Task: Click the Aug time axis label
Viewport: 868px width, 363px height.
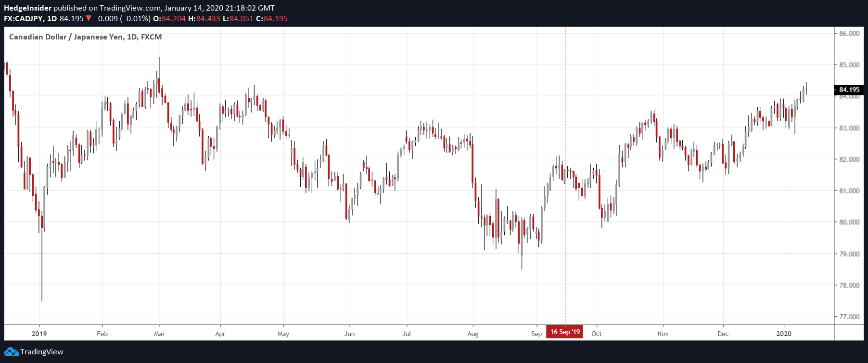Action: coord(473,334)
